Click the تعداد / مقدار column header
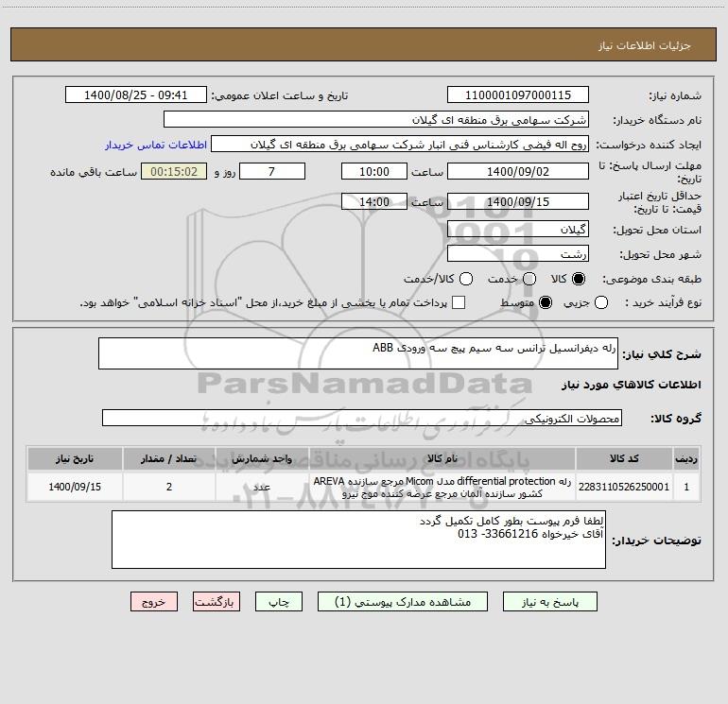This screenshot has width=728, height=704. [169, 458]
